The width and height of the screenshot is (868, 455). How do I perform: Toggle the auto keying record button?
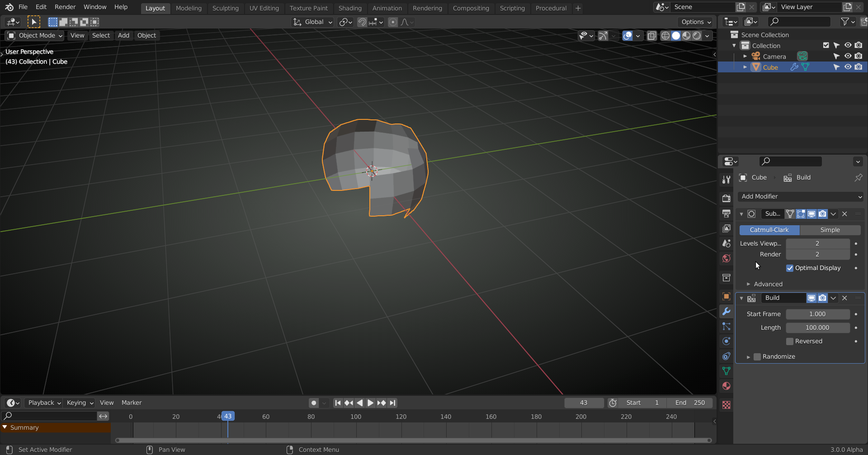click(x=313, y=403)
